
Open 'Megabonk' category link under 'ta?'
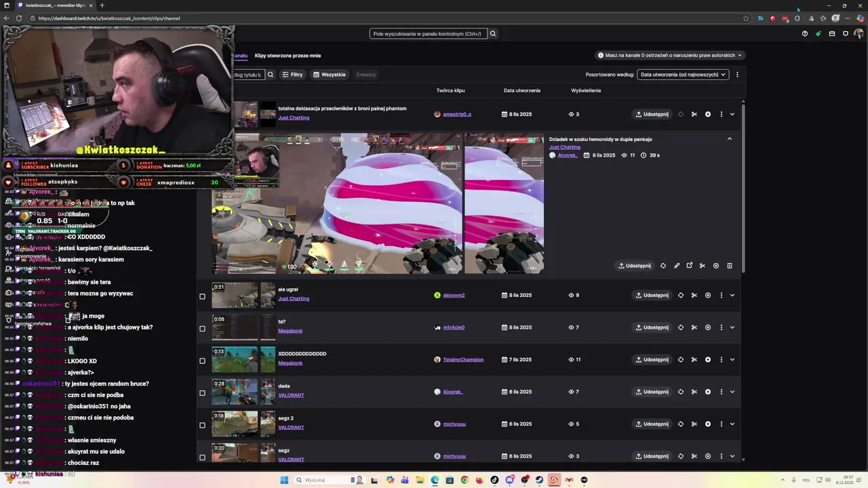pos(290,331)
